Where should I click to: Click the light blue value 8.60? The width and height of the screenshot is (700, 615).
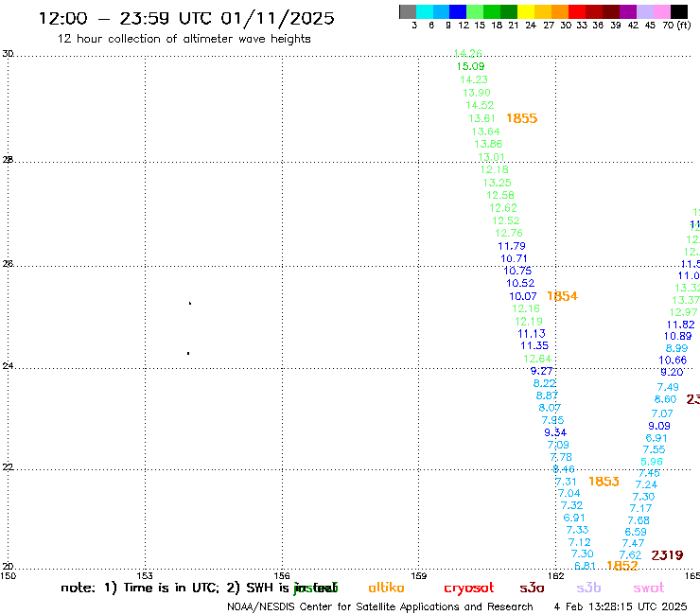(665, 399)
